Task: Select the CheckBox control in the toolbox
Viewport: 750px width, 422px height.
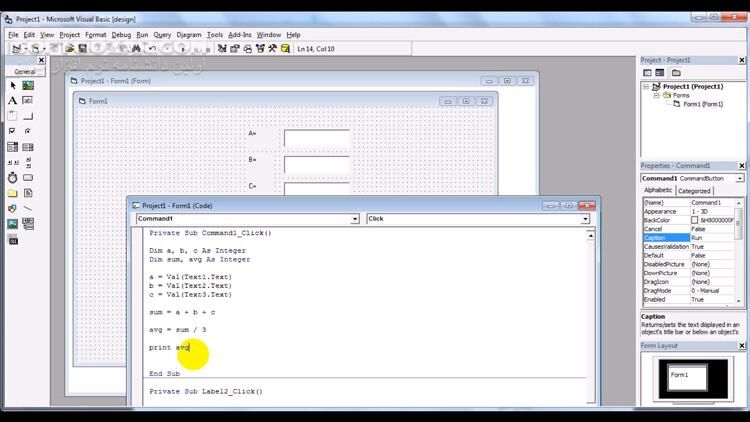Action: (13, 131)
